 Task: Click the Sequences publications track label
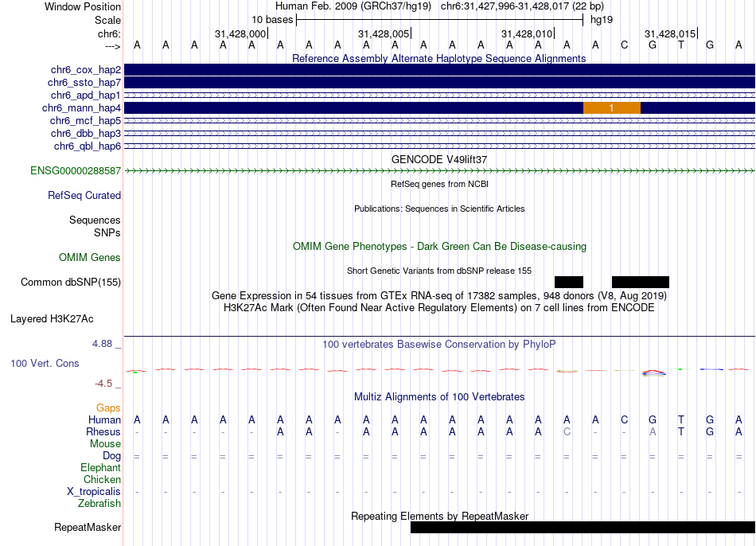pos(95,220)
